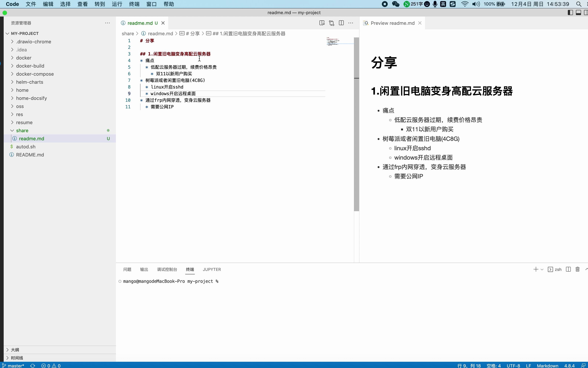Open root README.md file
The image size is (588, 368).
click(x=60, y=155)
